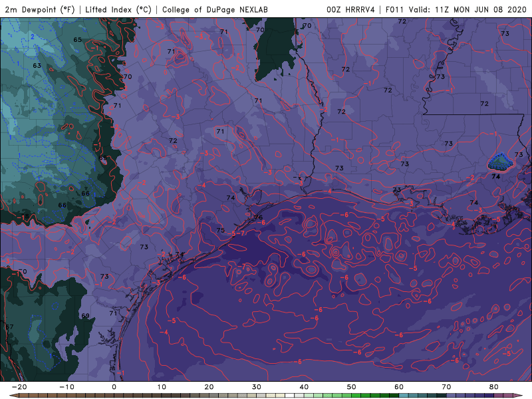Click the '67' dewpoint value on the map

9,327
